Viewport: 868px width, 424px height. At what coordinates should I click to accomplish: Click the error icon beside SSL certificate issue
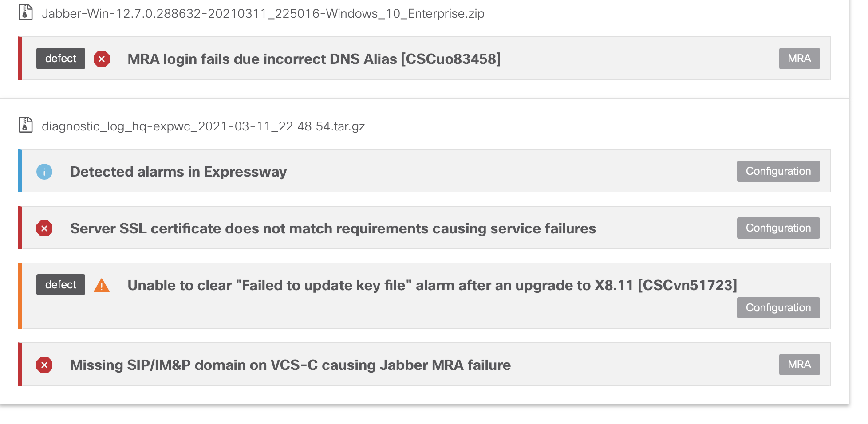[44, 228]
